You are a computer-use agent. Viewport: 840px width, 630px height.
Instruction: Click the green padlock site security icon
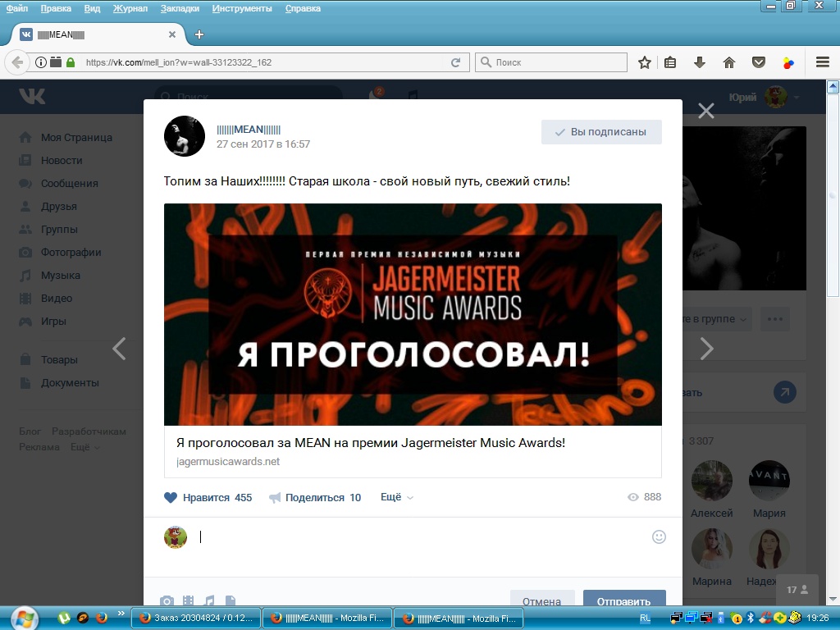71,62
